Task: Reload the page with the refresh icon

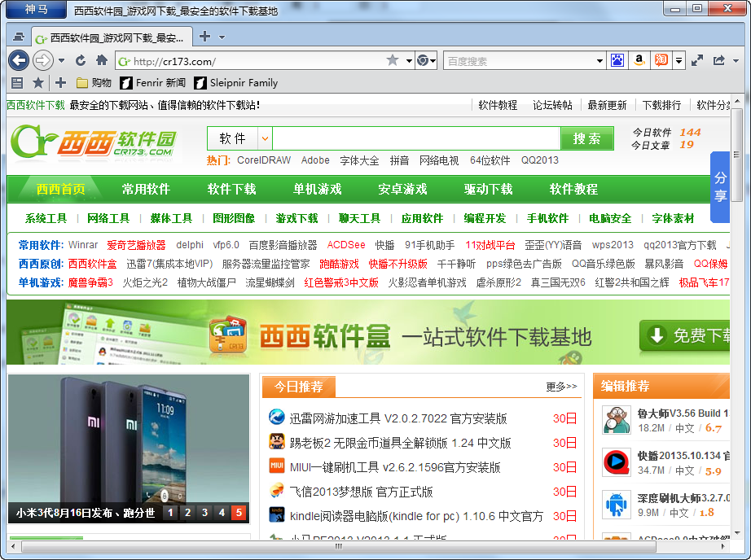Action: click(81, 61)
